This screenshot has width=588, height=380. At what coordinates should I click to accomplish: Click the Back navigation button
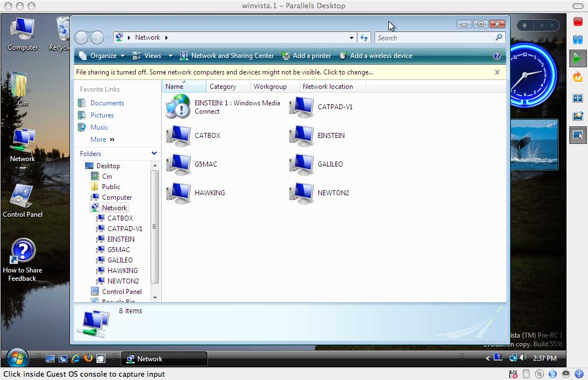pyautogui.click(x=82, y=38)
